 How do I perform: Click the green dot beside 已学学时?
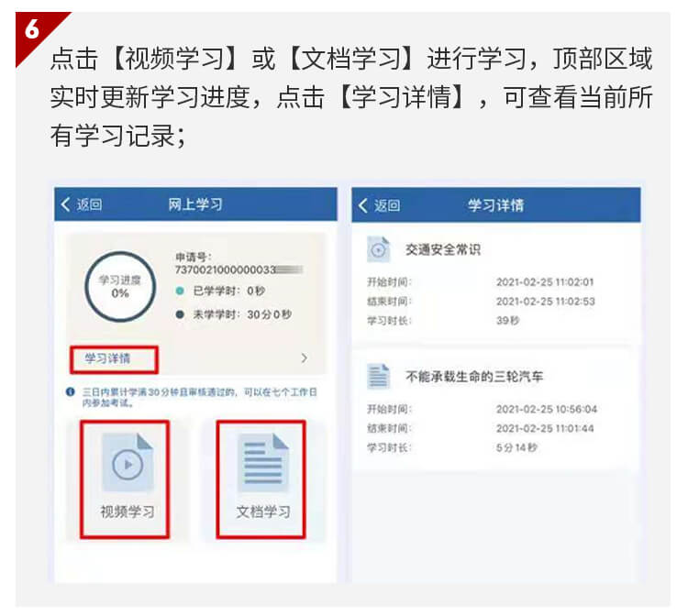point(180,291)
